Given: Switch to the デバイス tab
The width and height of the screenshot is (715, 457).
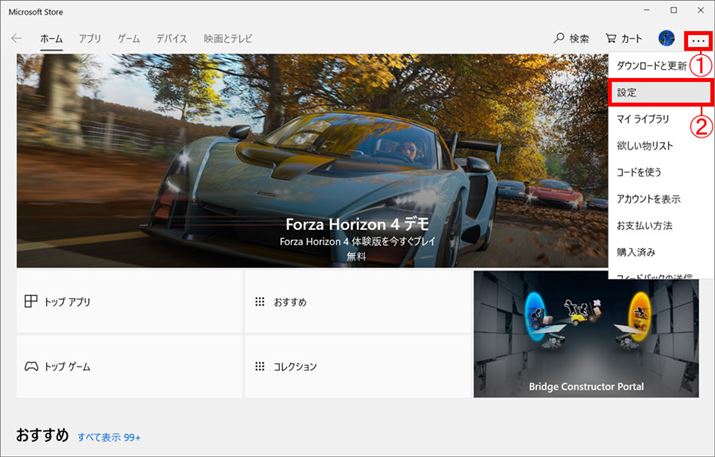Looking at the screenshot, I should (x=172, y=39).
